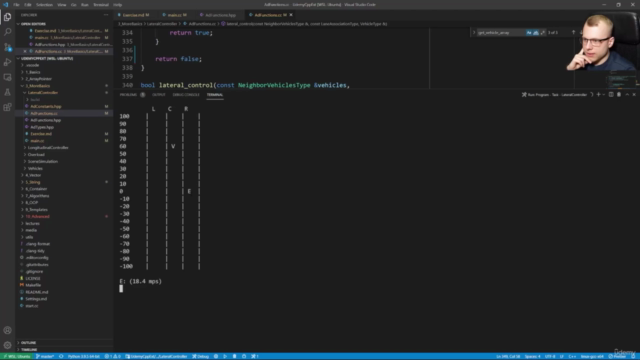Toggle Use Regular Expression in find widget

click(x=542, y=32)
